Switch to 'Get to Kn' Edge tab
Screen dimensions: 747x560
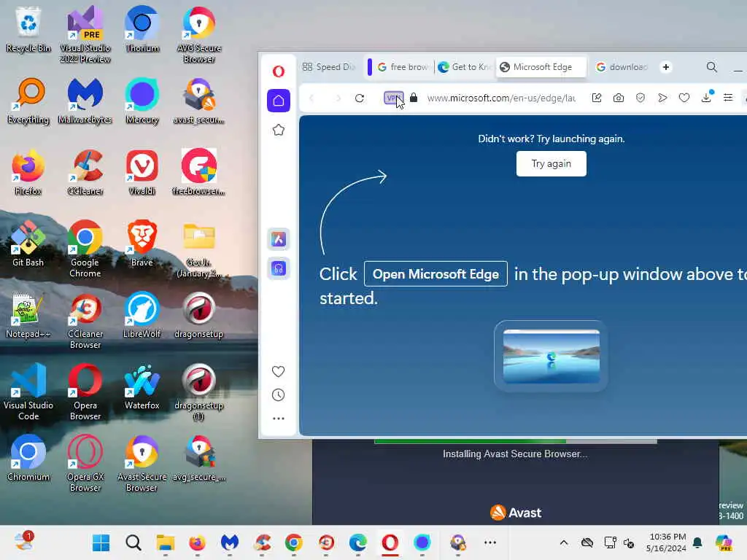click(x=465, y=67)
